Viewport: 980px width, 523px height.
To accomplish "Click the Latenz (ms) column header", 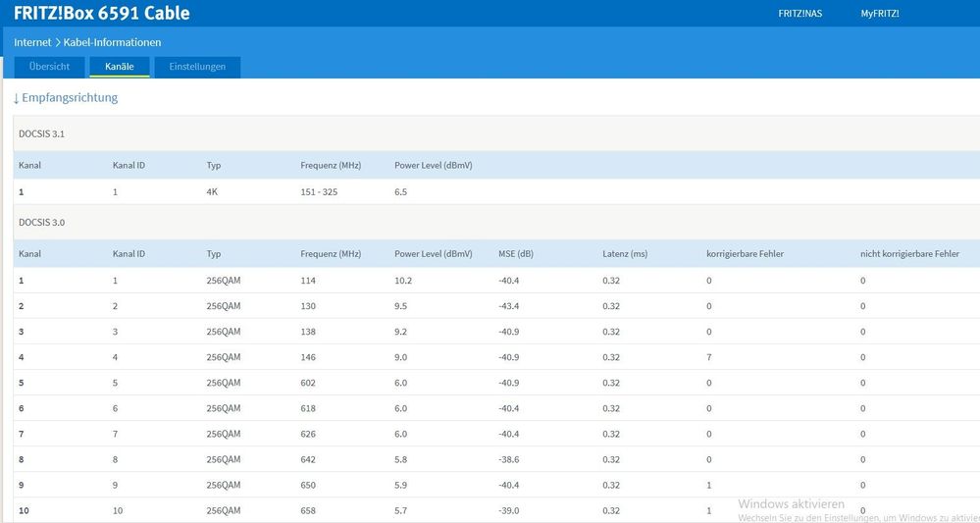I will point(625,254).
